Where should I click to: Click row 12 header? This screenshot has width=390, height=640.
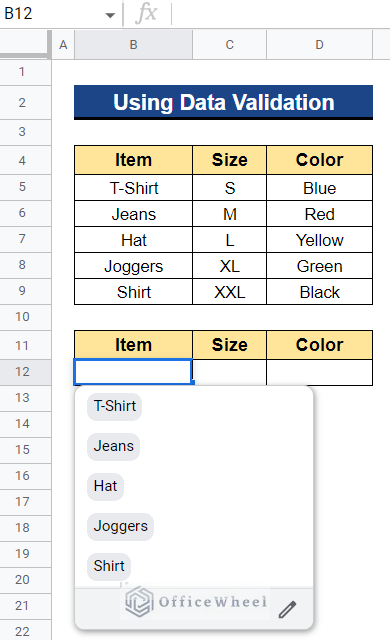22,372
